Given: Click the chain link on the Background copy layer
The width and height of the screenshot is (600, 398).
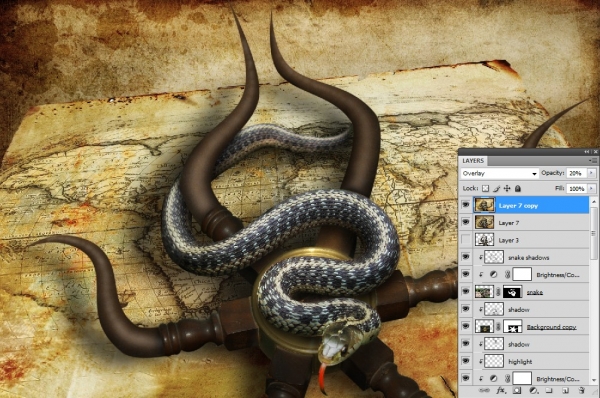Looking at the screenshot, I should click(x=498, y=327).
